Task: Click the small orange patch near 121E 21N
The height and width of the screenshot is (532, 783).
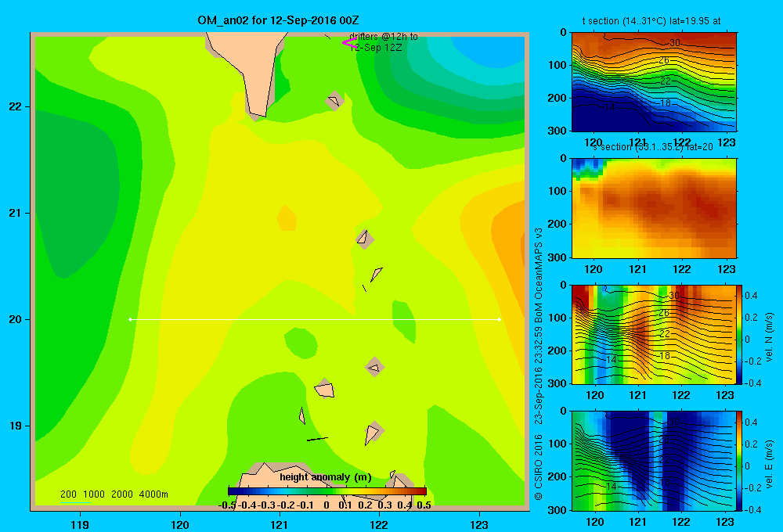Action: (x=287, y=217)
